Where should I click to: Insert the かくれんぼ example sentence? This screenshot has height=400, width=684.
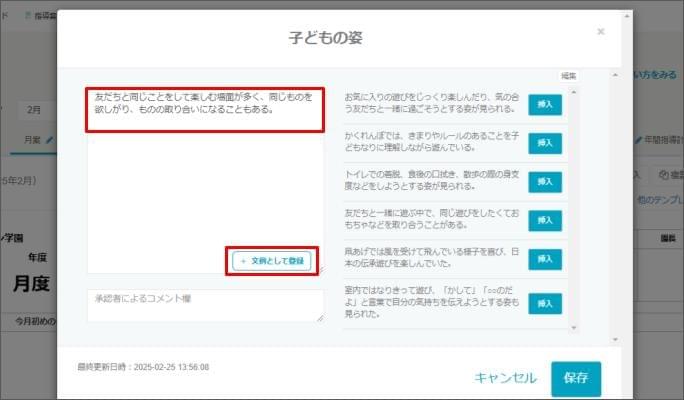click(x=545, y=142)
